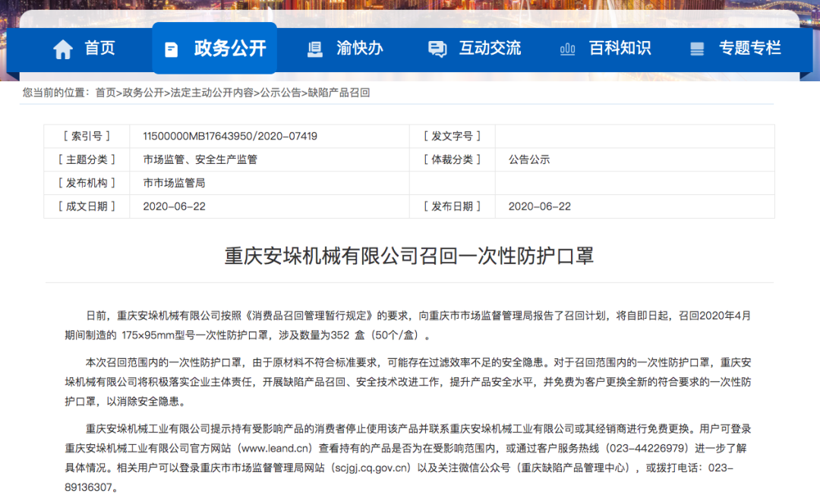Click the scjgj.cq.gov.cn website address
This screenshot has height=504, width=820.
371,468
